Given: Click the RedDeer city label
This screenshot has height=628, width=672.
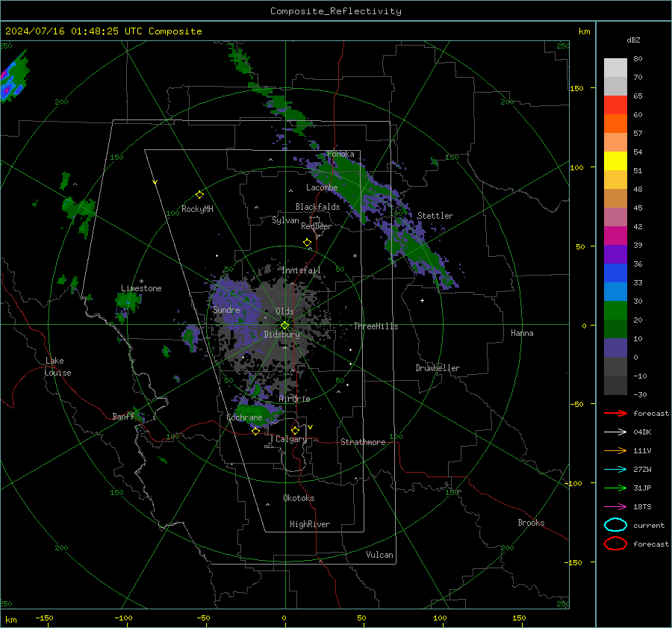Looking at the screenshot, I should 317,226.
